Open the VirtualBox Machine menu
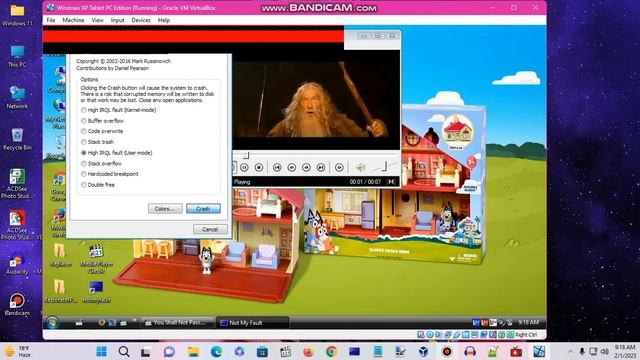Viewport: 640px width, 360px height. coord(73,20)
